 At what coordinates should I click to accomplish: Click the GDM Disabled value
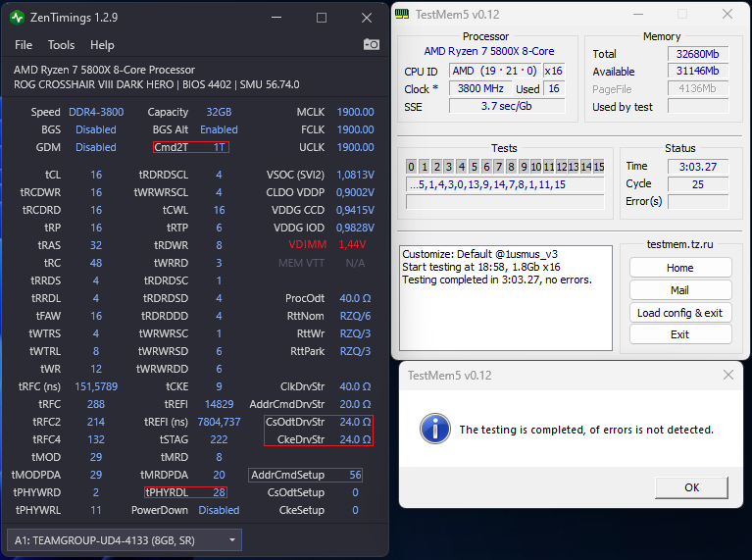[96, 147]
